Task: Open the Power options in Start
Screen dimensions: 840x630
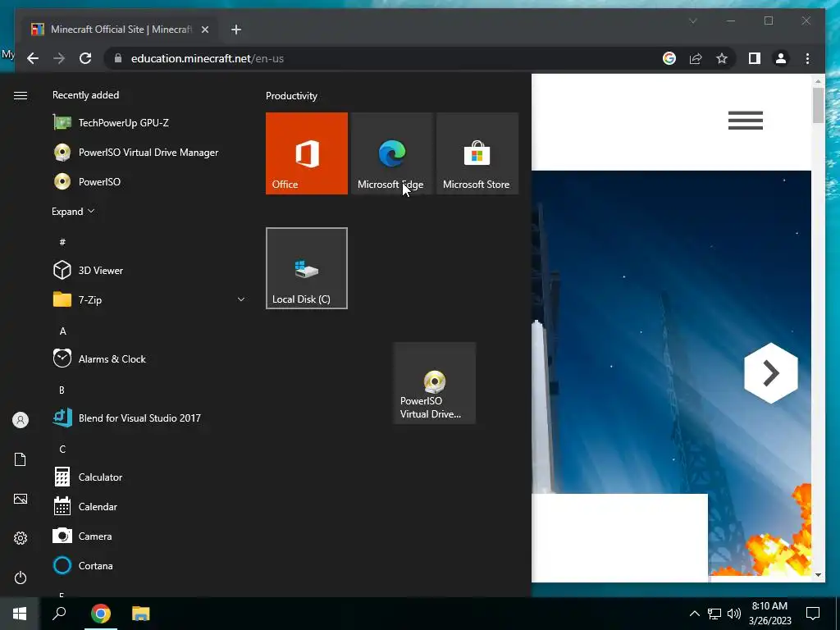Action: click(21, 577)
